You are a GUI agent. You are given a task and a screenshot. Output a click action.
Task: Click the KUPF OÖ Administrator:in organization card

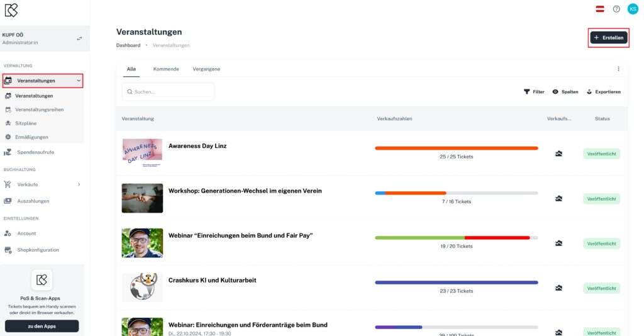click(45, 38)
